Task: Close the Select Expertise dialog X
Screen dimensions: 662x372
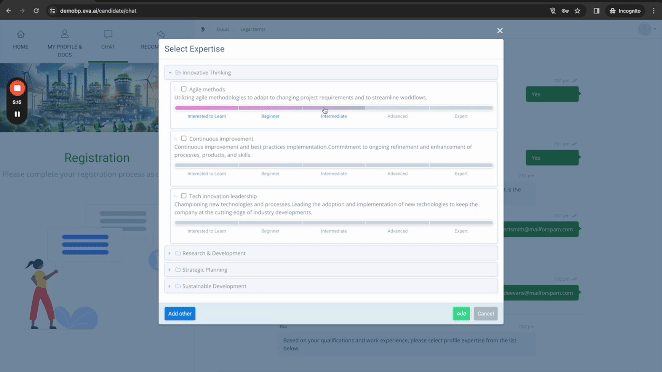Action: coord(500,30)
